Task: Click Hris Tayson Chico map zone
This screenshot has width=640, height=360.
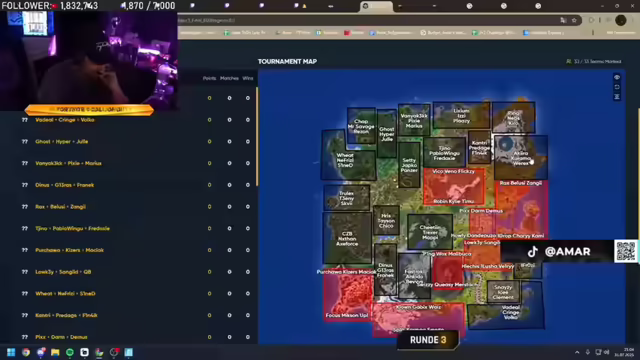Action: click(x=386, y=220)
